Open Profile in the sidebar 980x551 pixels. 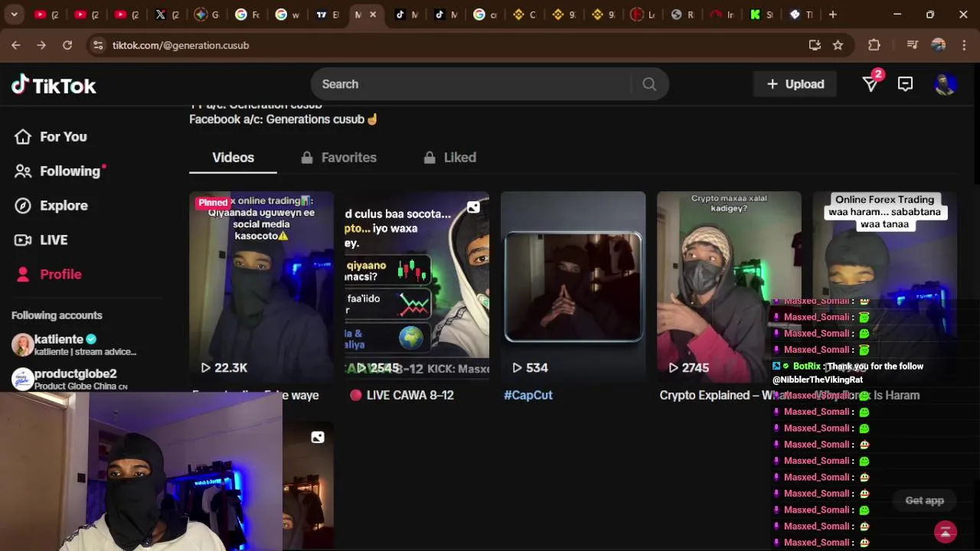[x=49, y=275]
